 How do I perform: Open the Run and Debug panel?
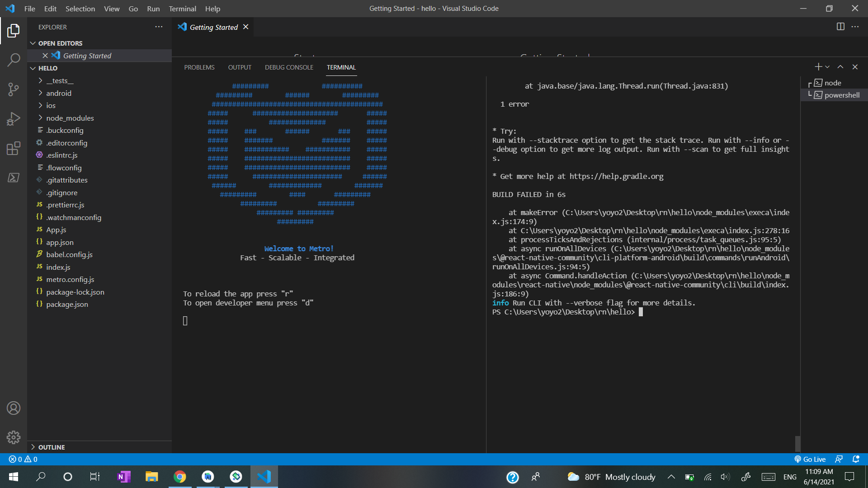click(x=14, y=118)
